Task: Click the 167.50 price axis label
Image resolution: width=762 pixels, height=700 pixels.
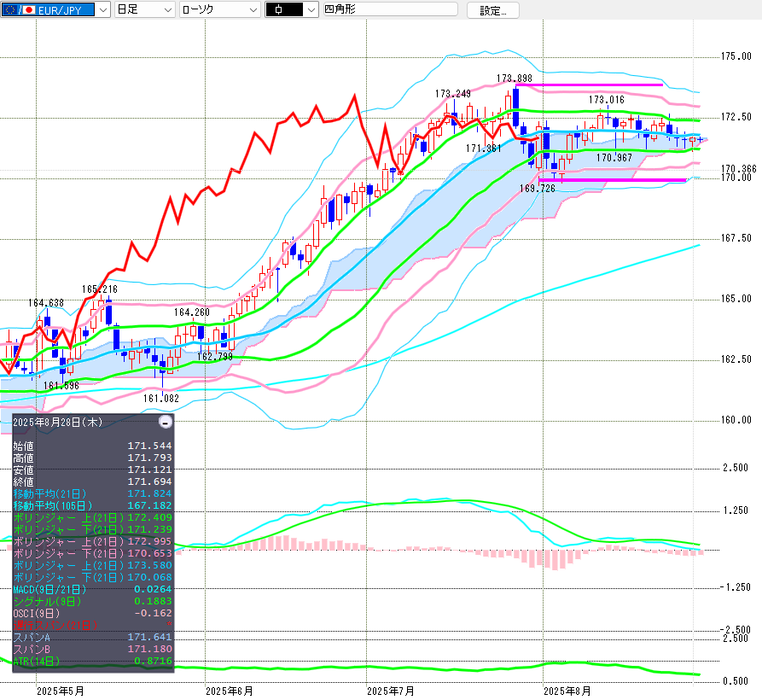Action: (736, 238)
